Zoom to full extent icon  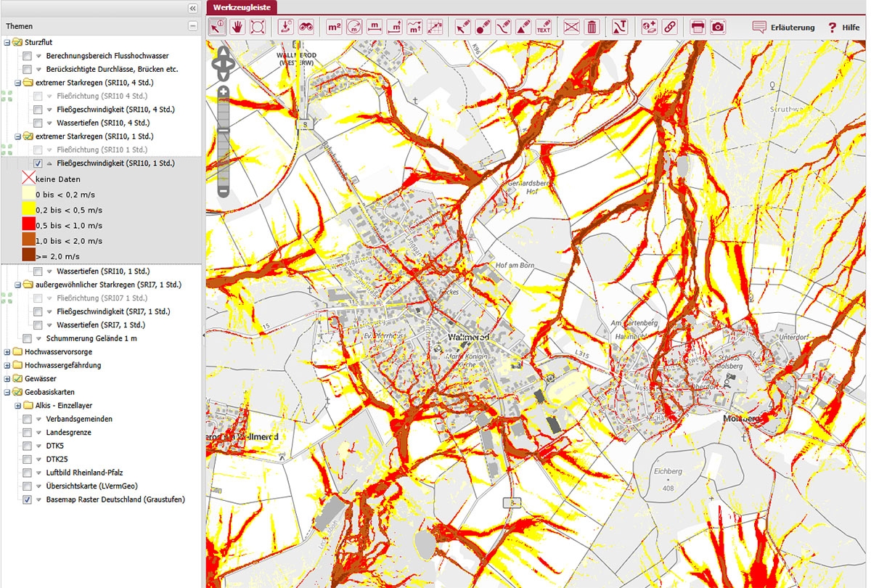pos(258,28)
